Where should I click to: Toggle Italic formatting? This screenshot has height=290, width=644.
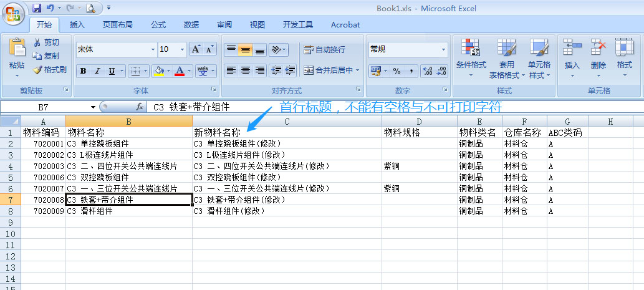pyautogui.click(x=98, y=71)
